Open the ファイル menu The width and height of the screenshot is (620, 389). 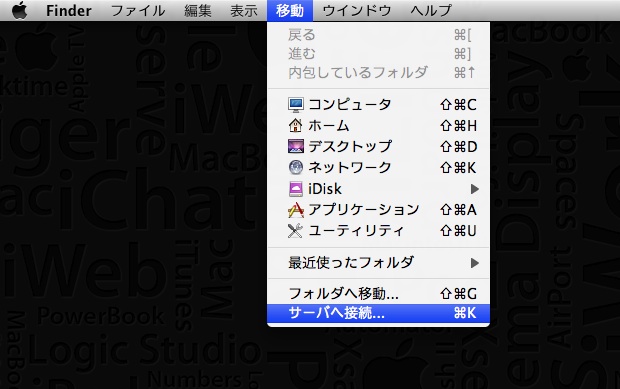click(x=138, y=11)
